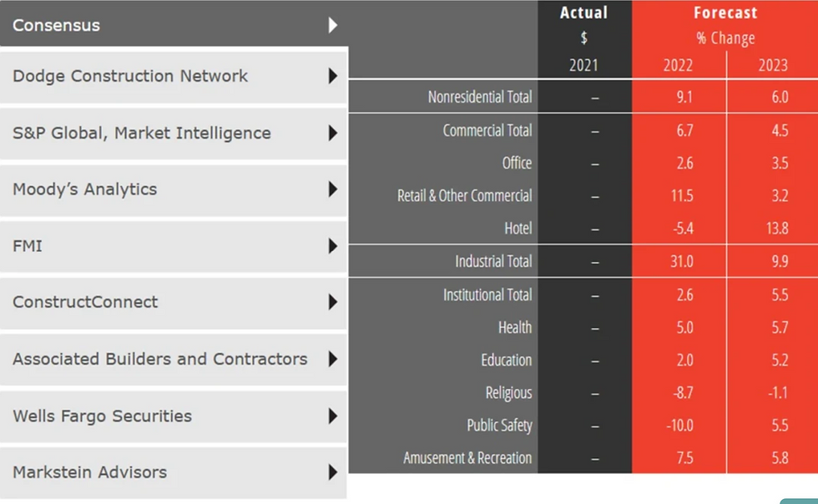Image resolution: width=818 pixels, height=504 pixels.
Task: Click the Religious row label
Action: coord(508,393)
